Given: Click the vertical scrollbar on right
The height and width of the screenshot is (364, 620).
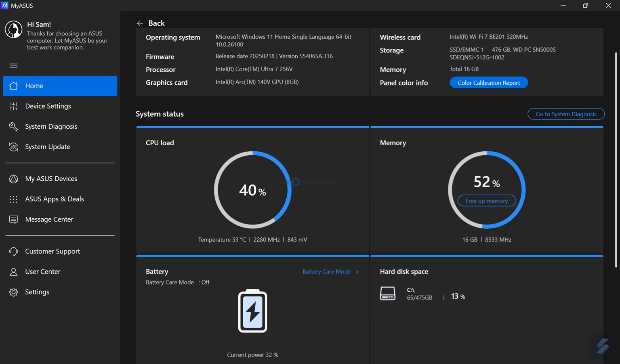Looking at the screenshot, I should [616, 159].
